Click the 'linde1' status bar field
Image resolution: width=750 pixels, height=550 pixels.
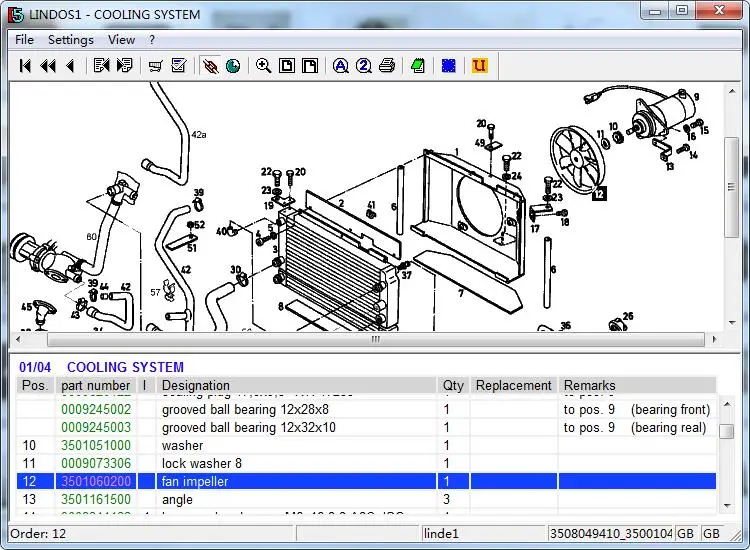click(483, 533)
